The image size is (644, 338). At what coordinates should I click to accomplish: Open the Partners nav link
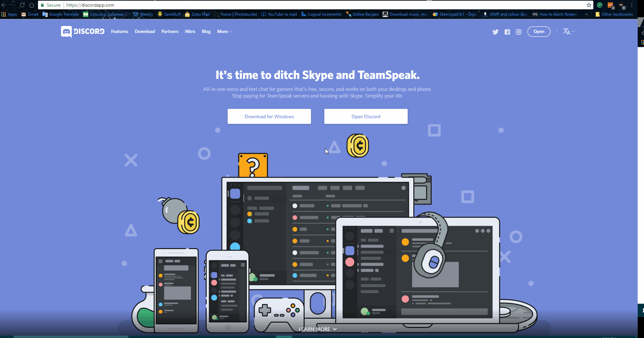[170, 32]
